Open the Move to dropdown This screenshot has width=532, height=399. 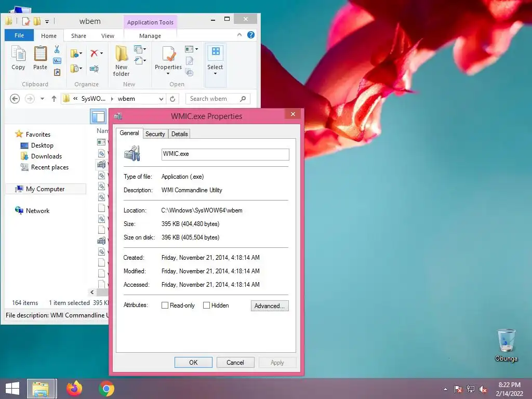coord(76,54)
